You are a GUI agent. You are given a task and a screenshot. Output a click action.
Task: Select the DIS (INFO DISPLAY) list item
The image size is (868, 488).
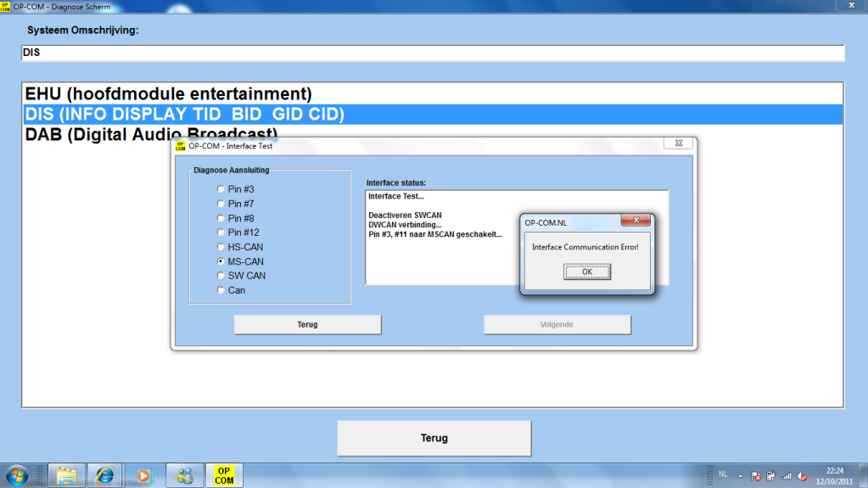184,115
